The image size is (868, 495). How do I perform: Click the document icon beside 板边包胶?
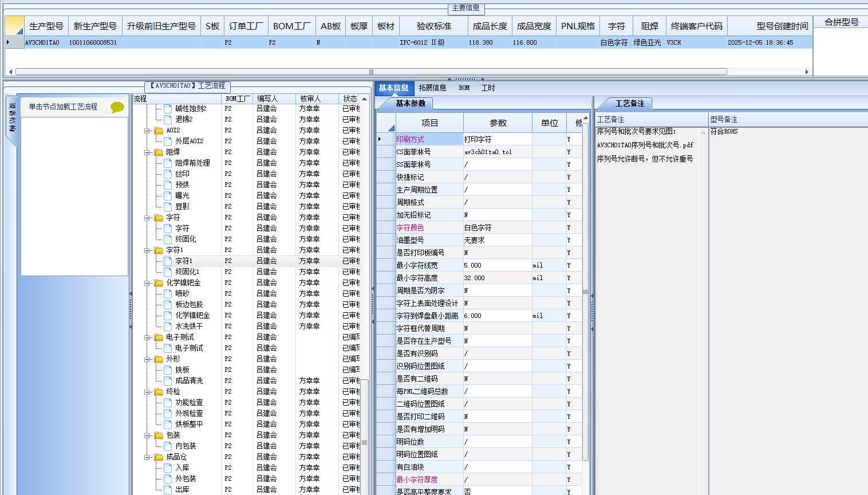[168, 304]
